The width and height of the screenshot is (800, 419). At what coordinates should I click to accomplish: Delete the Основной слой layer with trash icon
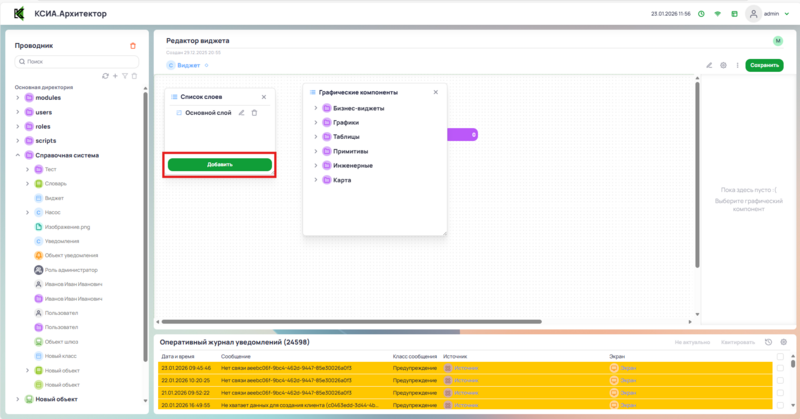(x=254, y=113)
